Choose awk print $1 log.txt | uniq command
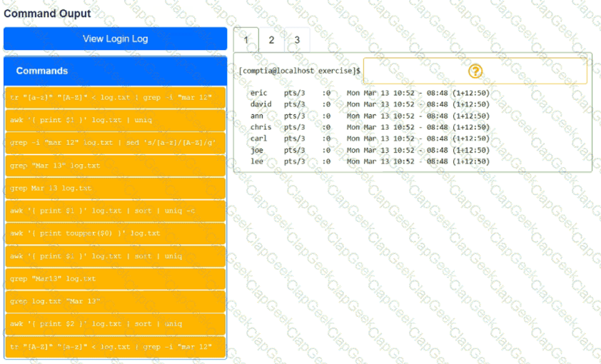Viewport: 601px width, 364px height. tap(115, 120)
